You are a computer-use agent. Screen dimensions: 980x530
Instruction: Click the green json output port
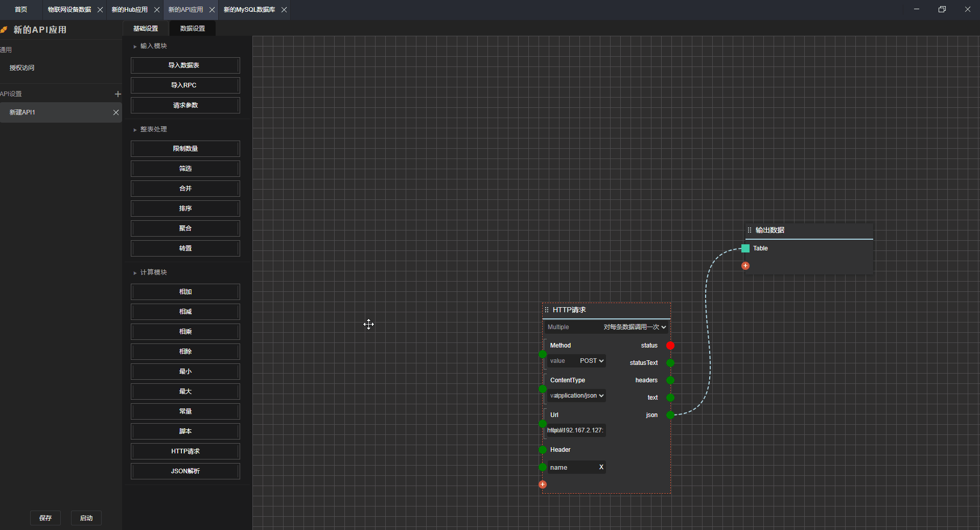[670, 415]
